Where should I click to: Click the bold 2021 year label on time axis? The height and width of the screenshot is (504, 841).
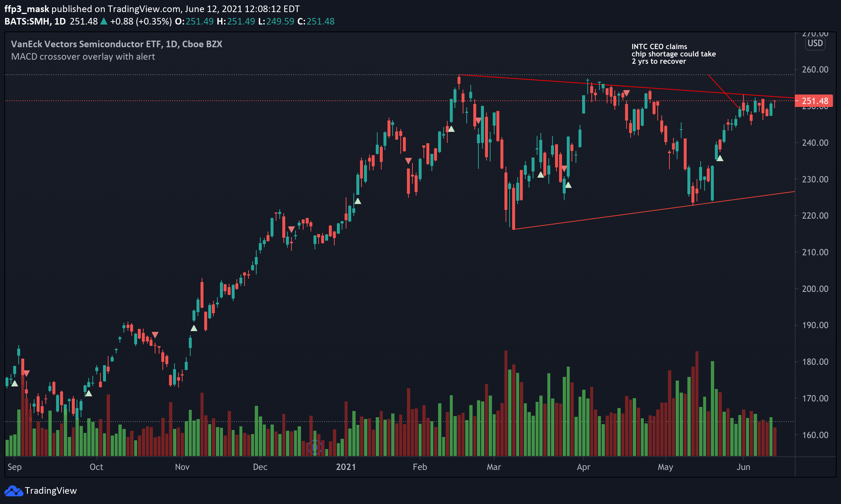pos(346,467)
